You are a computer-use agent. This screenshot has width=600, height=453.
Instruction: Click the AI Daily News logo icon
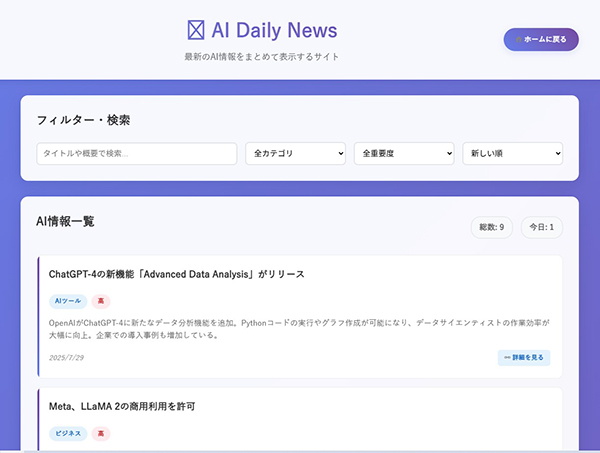196,30
